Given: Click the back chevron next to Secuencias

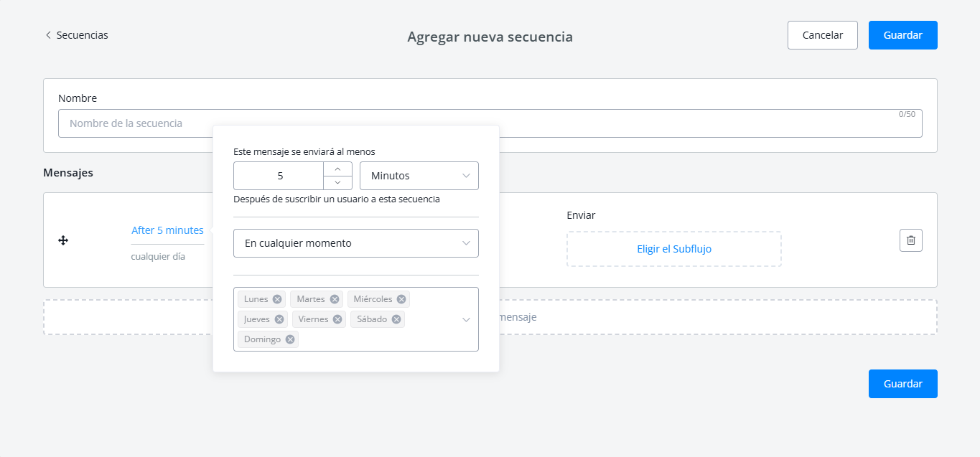Looking at the screenshot, I should coord(47,34).
